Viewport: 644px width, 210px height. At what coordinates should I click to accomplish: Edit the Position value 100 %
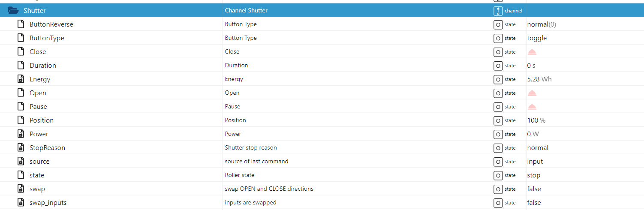[536, 120]
